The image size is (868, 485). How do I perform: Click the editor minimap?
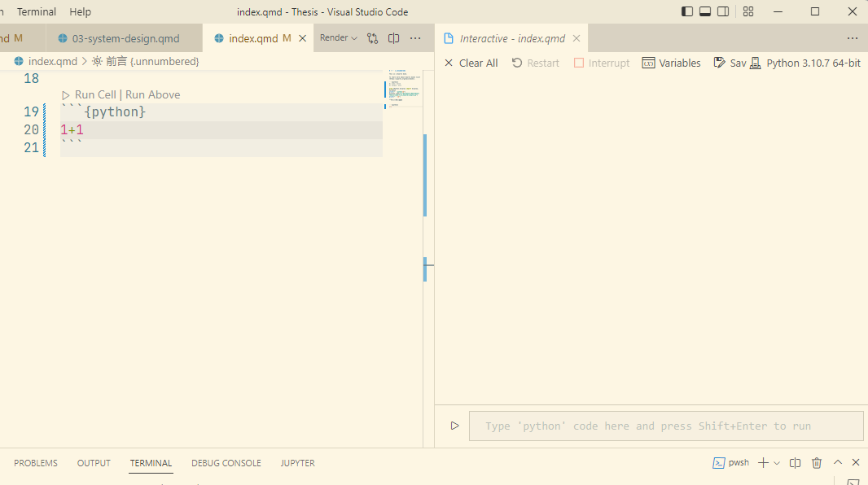(404, 89)
